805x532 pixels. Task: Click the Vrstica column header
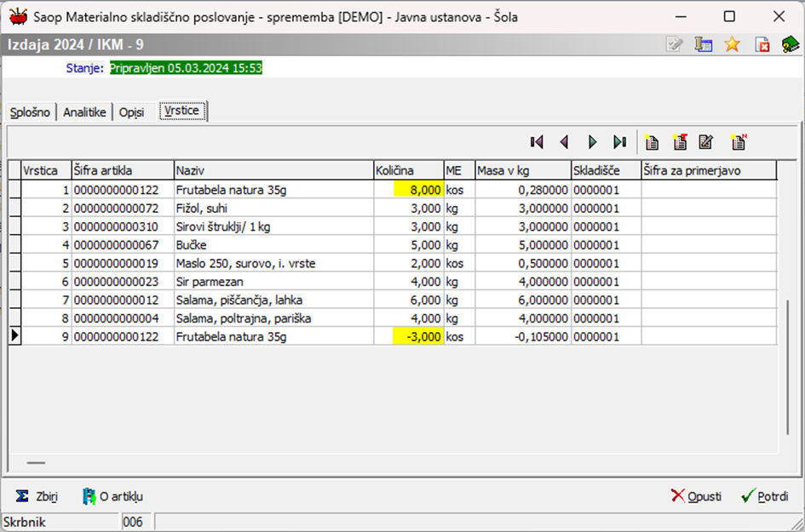46,170
